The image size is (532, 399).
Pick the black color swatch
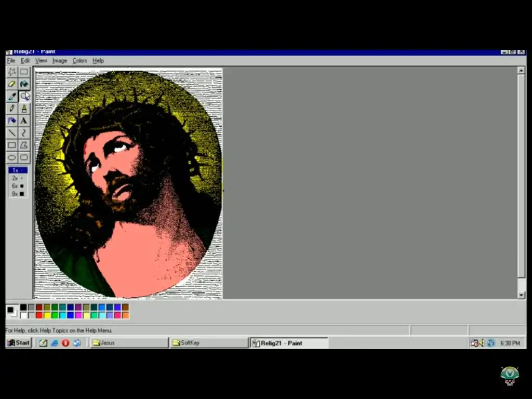(23, 308)
